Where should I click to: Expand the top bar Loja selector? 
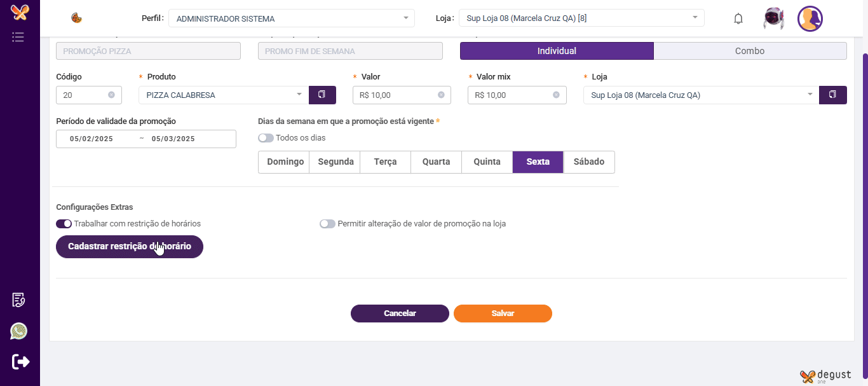click(x=581, y=18)
